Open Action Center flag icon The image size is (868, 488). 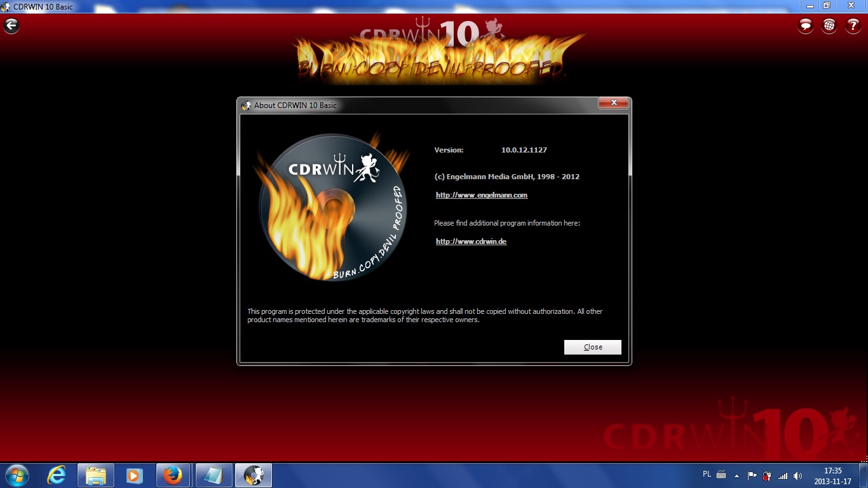tap(752, 475)
